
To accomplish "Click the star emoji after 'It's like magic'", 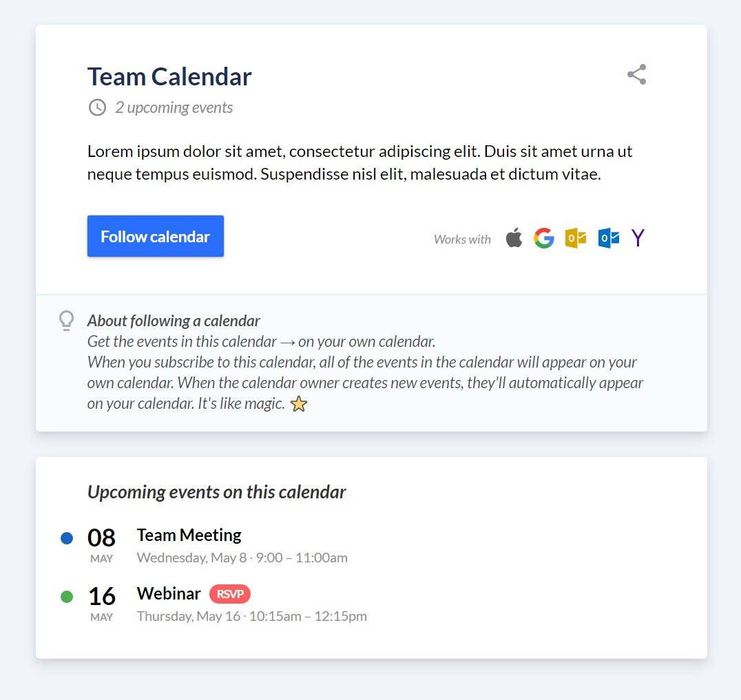I will [x=298, y=404].
